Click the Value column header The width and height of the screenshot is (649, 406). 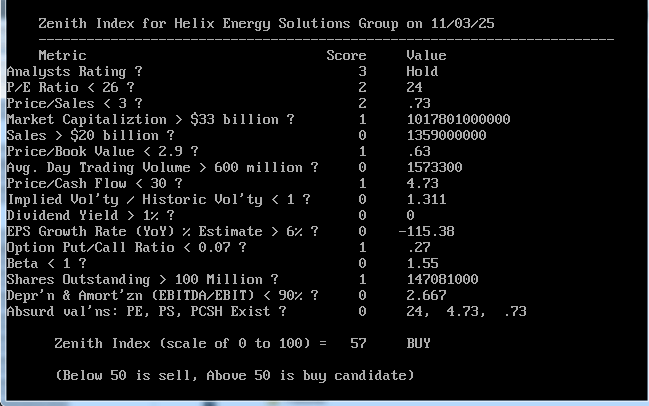coord(426,55)
